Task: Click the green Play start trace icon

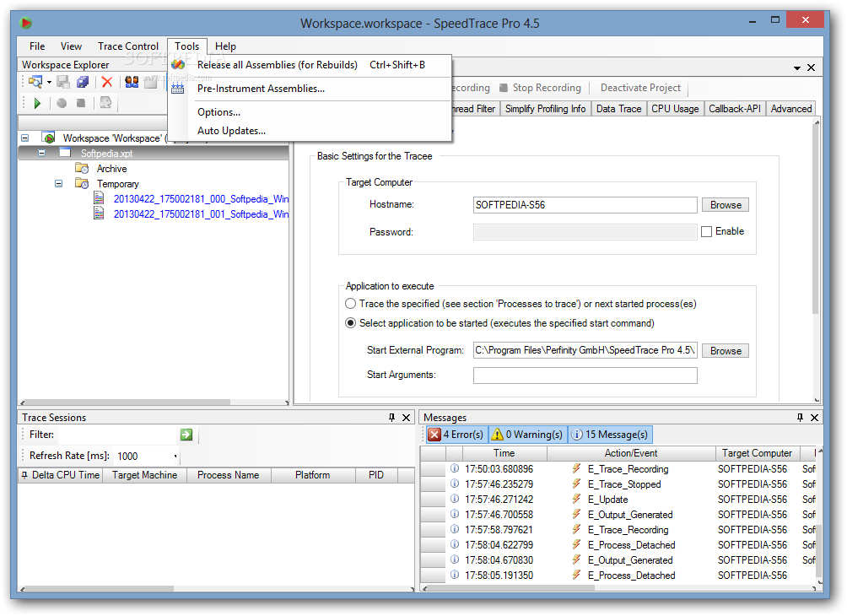Action: pos(37,103)
